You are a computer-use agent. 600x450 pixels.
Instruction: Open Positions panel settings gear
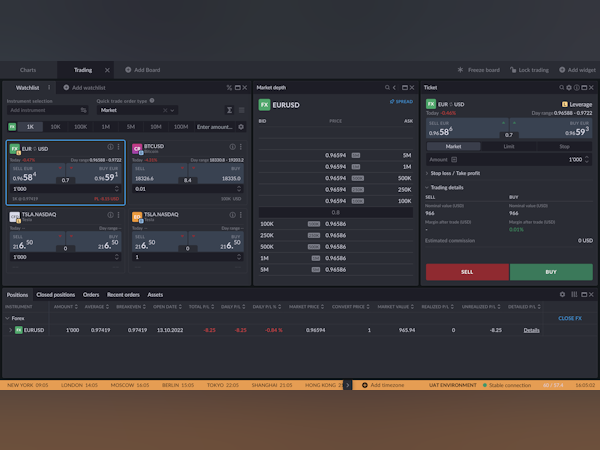click(562, 294)
